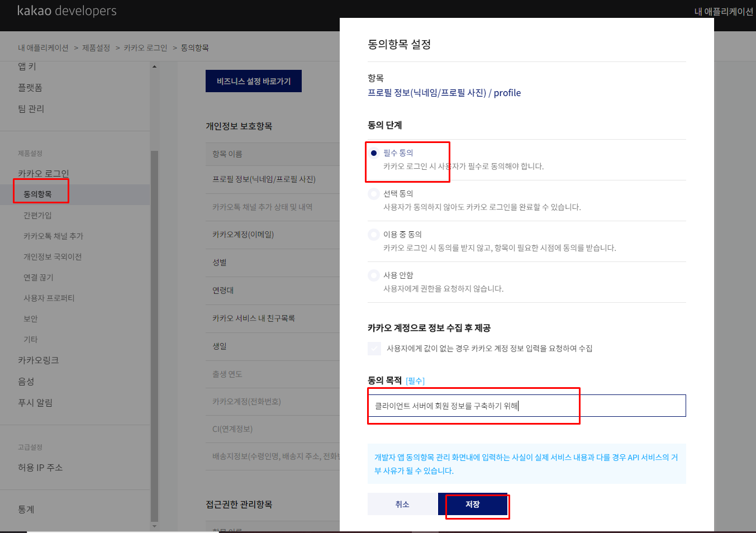The width and height of the screenshot is (756, 533).
Task: Open 푸시 알림 in the sidebar
Action: [x=35, y=403]
